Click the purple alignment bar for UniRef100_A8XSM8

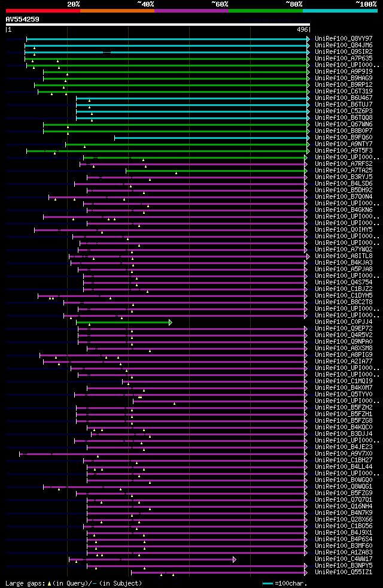pyautogui.click(x=196, y=348)
